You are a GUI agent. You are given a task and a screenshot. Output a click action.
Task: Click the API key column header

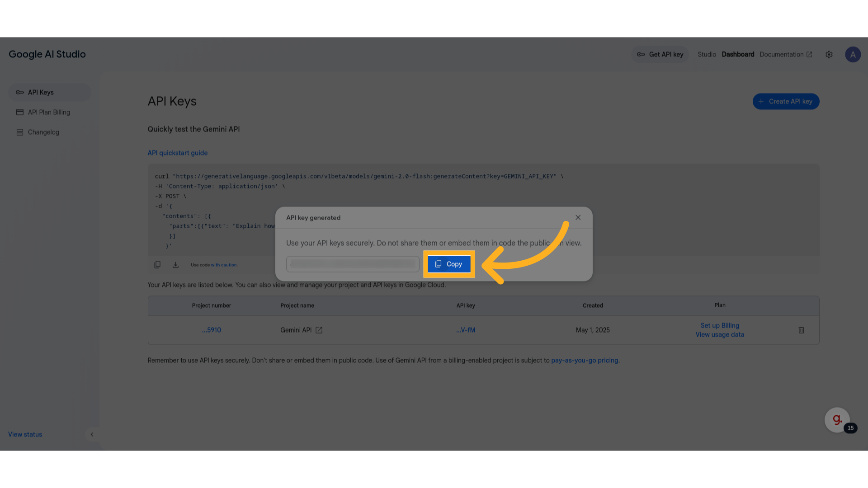tap(466, 305)
